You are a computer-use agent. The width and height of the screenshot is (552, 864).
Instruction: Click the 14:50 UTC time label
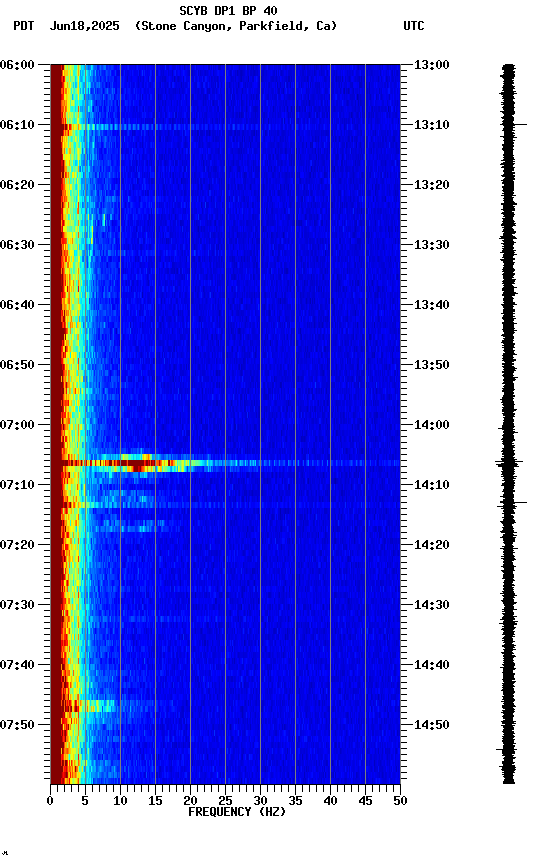pos(431,725)
